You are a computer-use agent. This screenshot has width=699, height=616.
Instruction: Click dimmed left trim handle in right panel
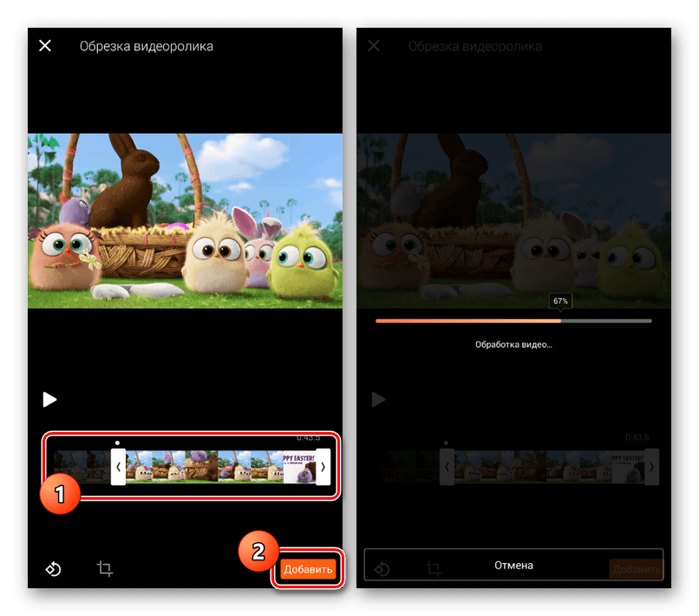(x=447, y=467)
